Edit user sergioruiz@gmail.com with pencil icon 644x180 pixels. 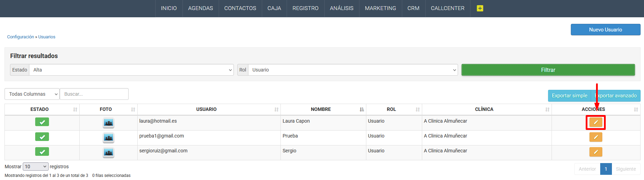click(595, 152)
